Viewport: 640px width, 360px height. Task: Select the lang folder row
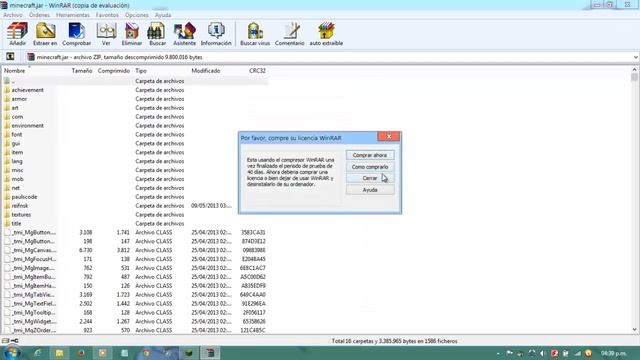coord(135,161)
